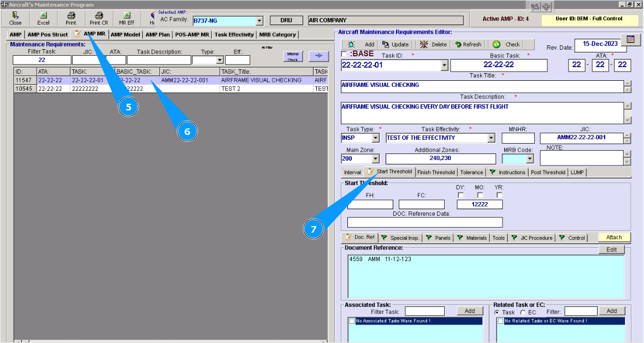This screenshot has height=343, width=644.
Task: Click the Update icon in editor toolbar
Action: (385, 44)
